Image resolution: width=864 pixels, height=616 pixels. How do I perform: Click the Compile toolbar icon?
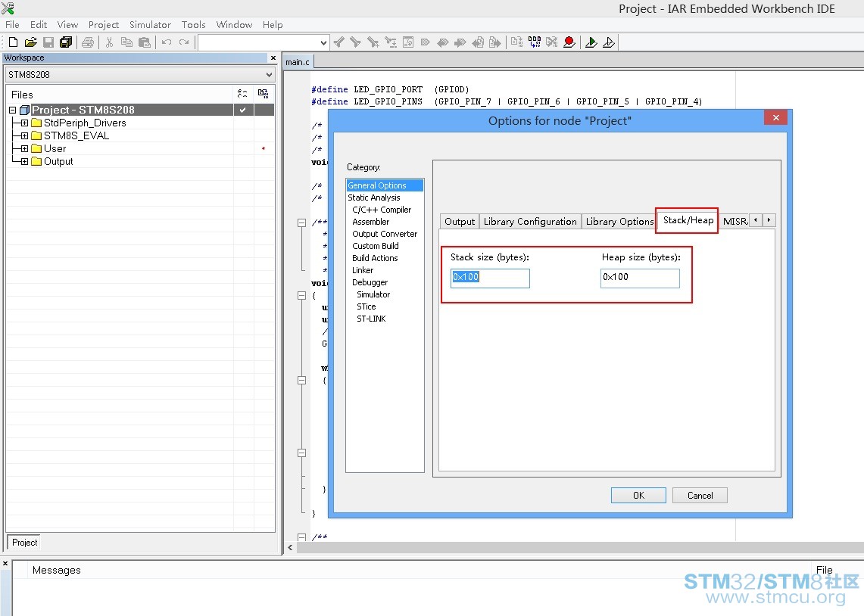(517, 42)
